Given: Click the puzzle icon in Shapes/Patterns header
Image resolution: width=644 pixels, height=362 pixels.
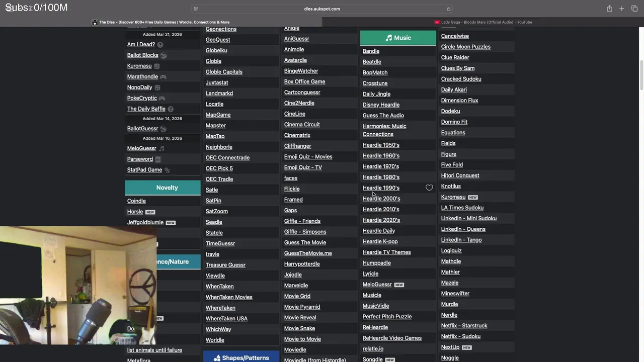Looking at the screenshot, I should [217, 358].
